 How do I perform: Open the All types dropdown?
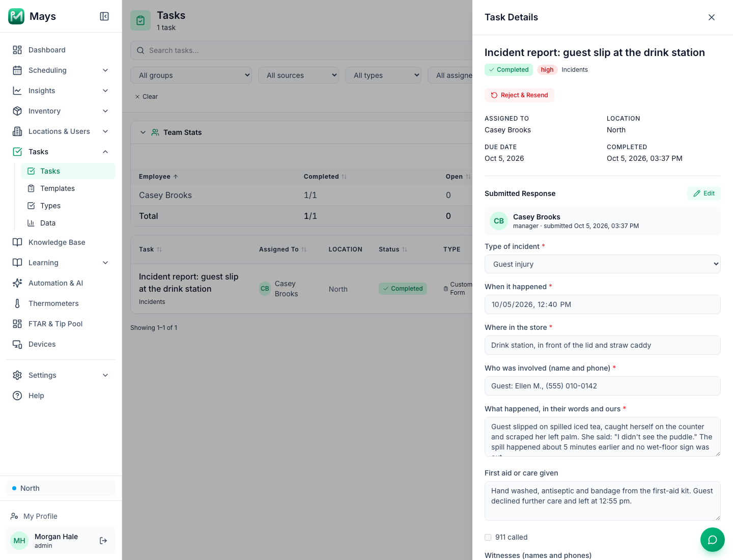coord(383,75)
